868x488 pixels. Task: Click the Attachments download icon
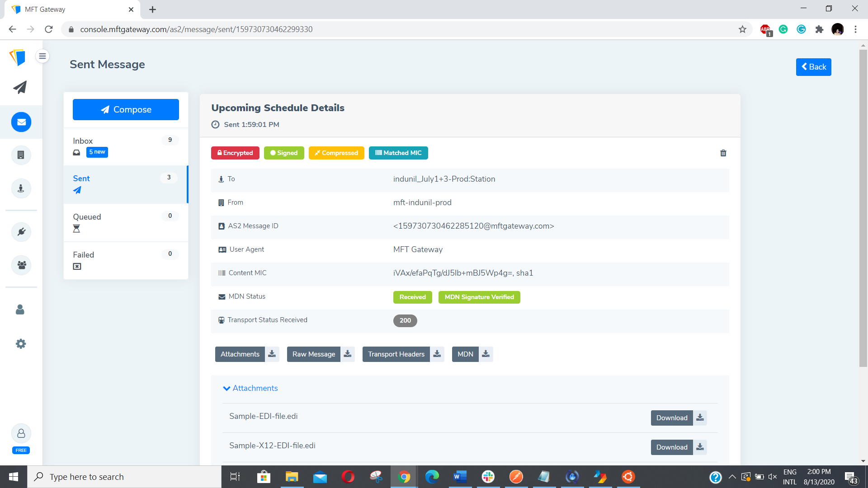272,354
